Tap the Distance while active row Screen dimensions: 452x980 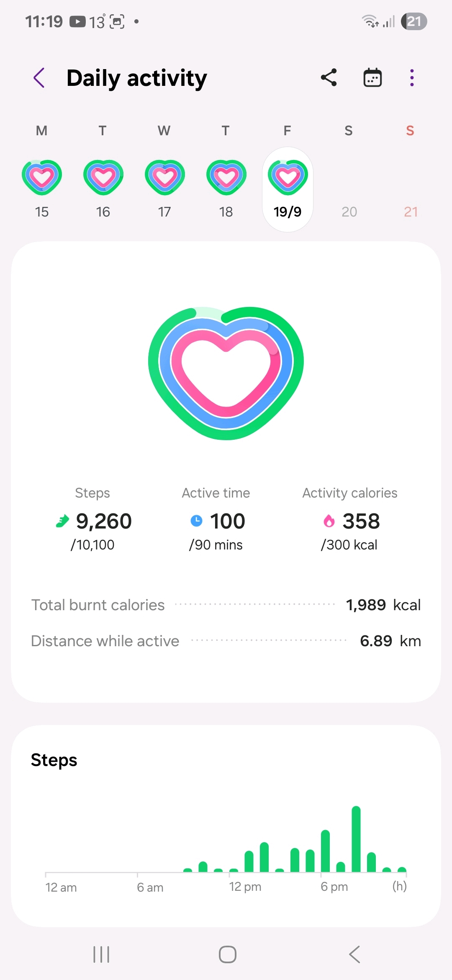coord(226,641)
